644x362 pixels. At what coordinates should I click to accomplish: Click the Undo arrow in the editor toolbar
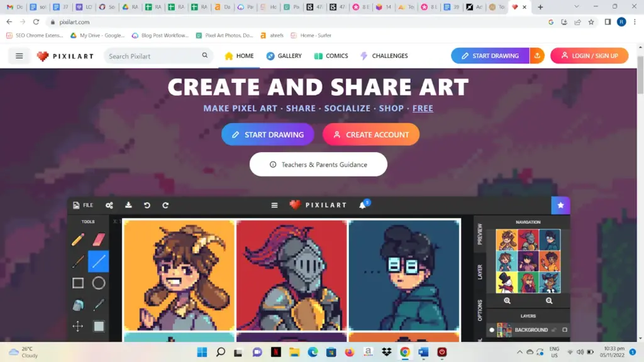click(147, 205)
